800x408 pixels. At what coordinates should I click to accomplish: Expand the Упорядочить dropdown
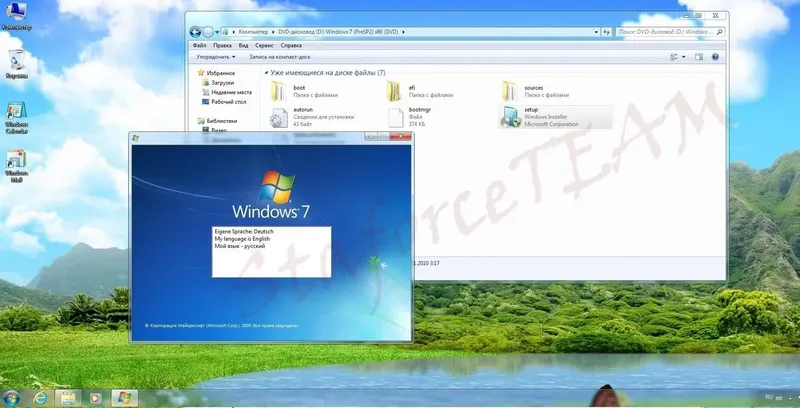pyautogui.click(x=216, y=57)
